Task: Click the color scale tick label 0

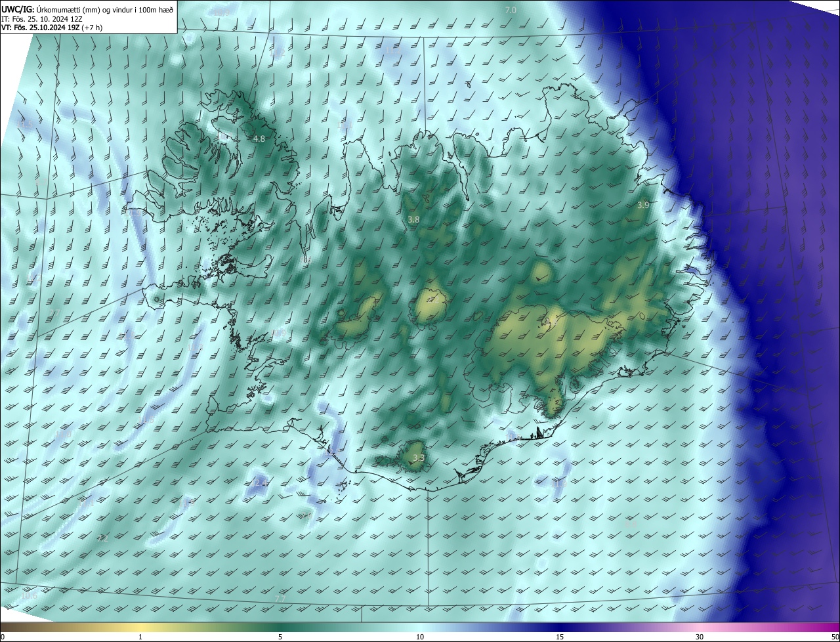Action: pos(3,637)
